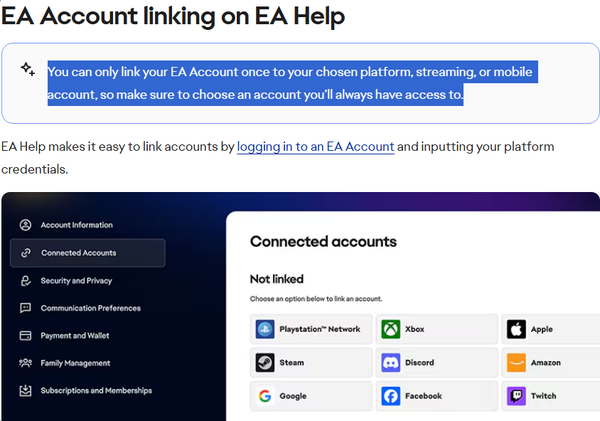
Task: Click the Discord logo icon
Action: (391, 362)
